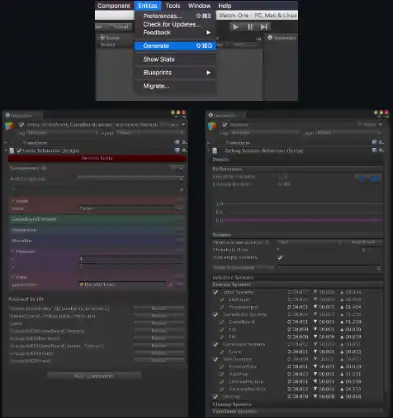Open the gear menu on Entity Behaviour row
393x418 pixels.
click(x=184, y=150)
